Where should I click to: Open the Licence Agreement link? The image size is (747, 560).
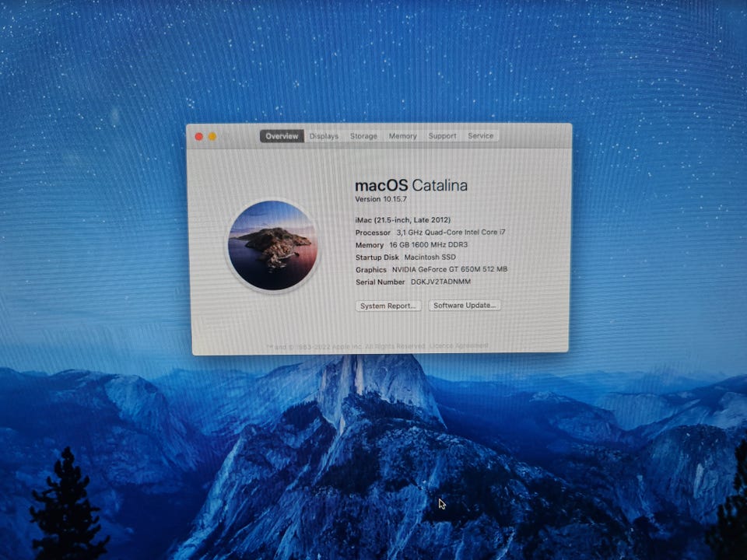point(459,345)
